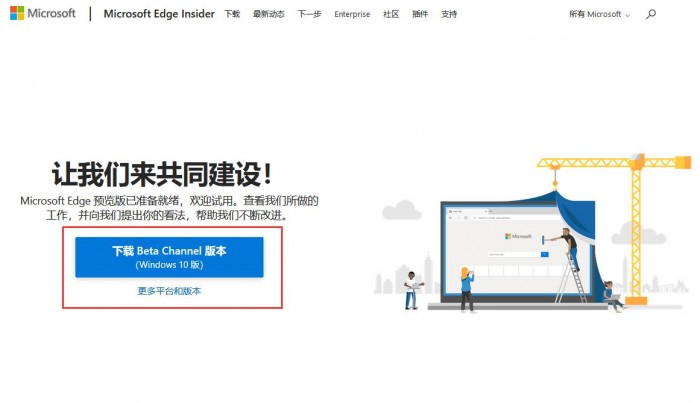This screenshot has width=700, height=403.
Task: Click the construction crane laptop illustration
Action: click(533, 233)
